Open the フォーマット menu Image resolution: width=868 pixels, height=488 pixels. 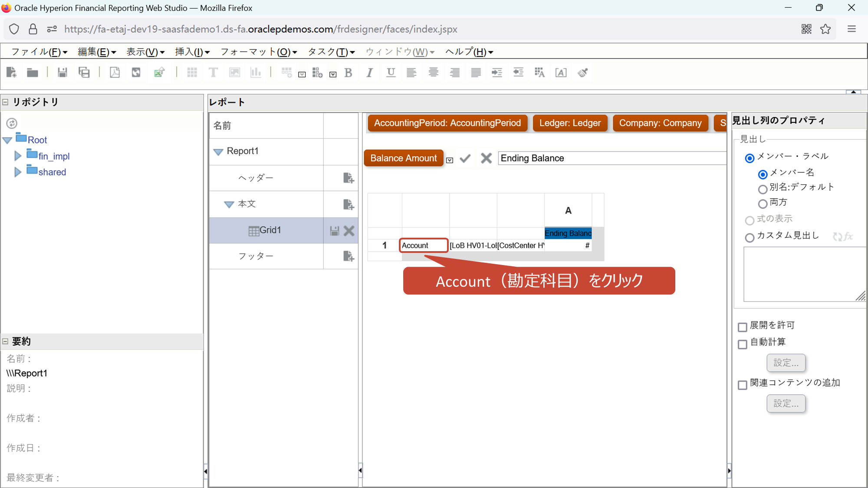coord(258,52)
